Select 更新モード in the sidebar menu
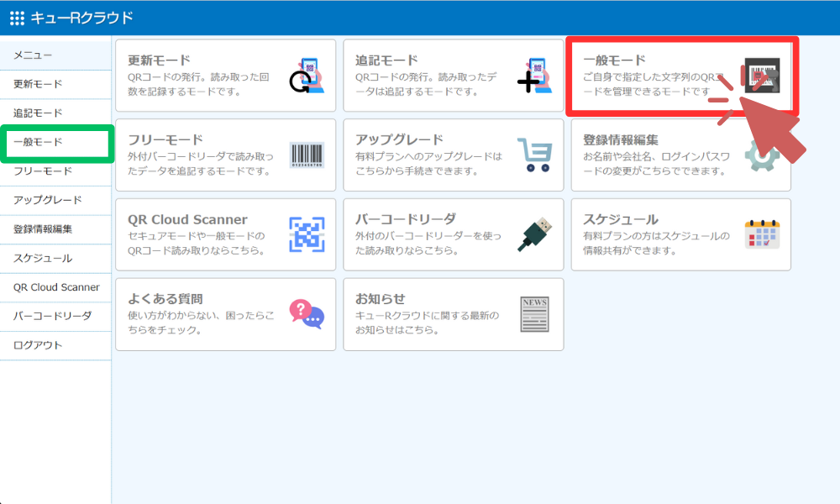Viewport: 840px width, 504px height. pyautogui.click(x=55, y=84)
